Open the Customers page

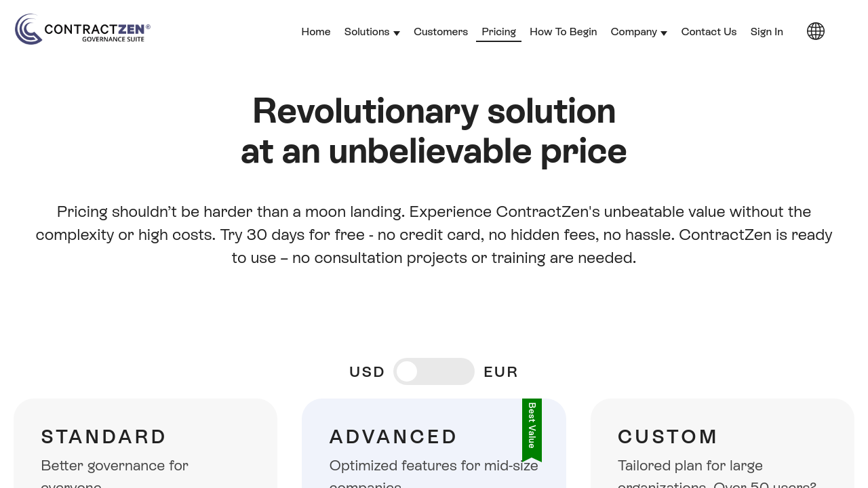point(441,32)
